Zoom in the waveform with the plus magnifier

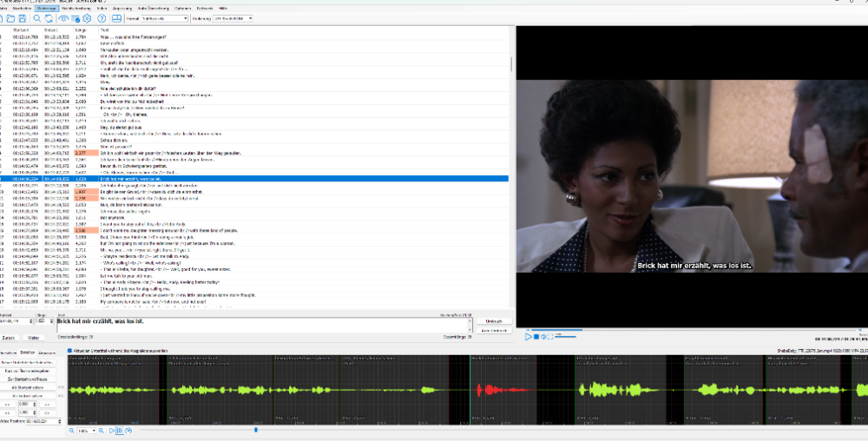click(102, 431)
